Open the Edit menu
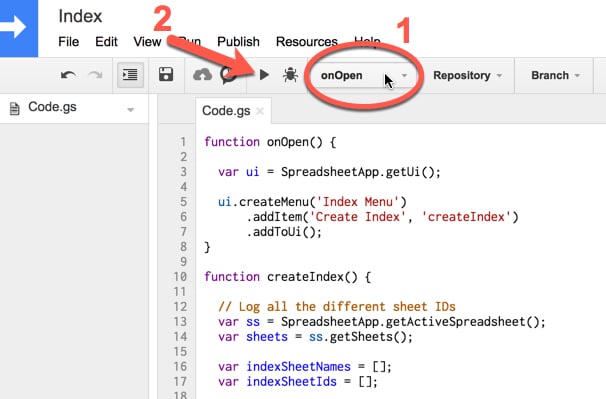This screenshot has height=399, width=606. pos(106,42)
